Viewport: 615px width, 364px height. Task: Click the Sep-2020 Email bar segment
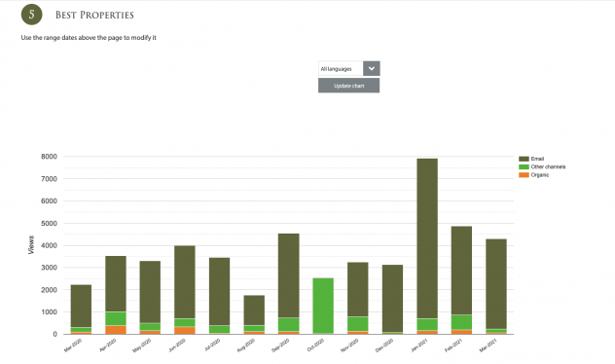coord(289,275)
